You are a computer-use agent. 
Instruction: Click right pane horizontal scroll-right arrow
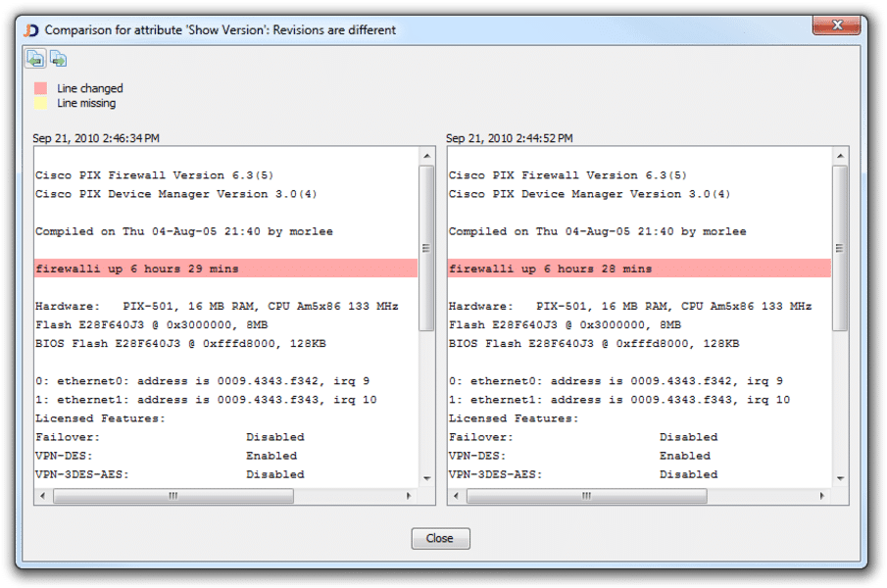(824, 496)
